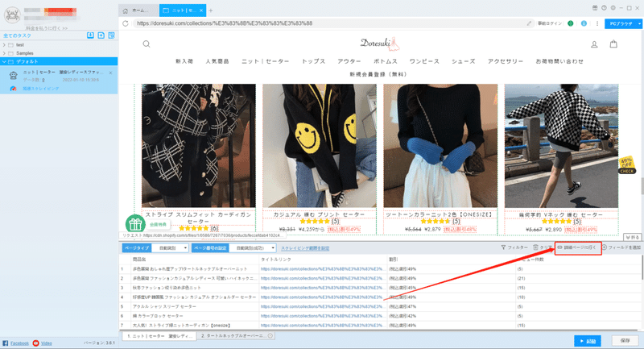Click the タイトルリンク column header

(x=276, y=260)
